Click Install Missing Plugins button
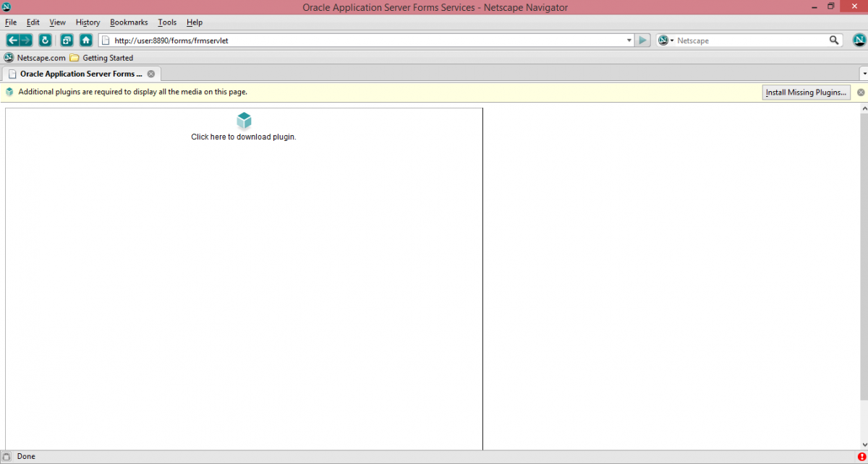This screenshot has width=868, height=464. pyautogui.click(x=807, y=93)
